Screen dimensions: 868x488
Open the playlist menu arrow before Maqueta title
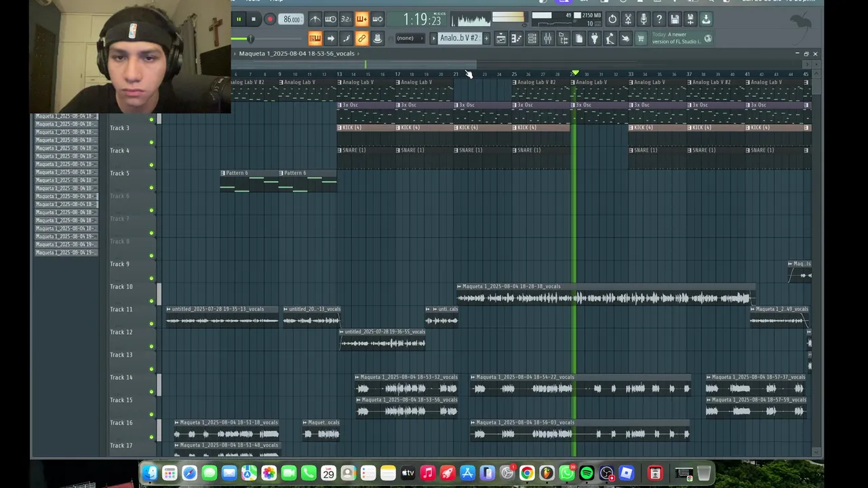click(x=235, y=54)
